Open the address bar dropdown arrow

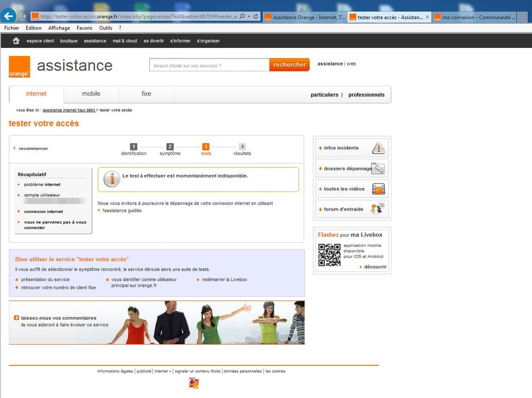[249, 16]
